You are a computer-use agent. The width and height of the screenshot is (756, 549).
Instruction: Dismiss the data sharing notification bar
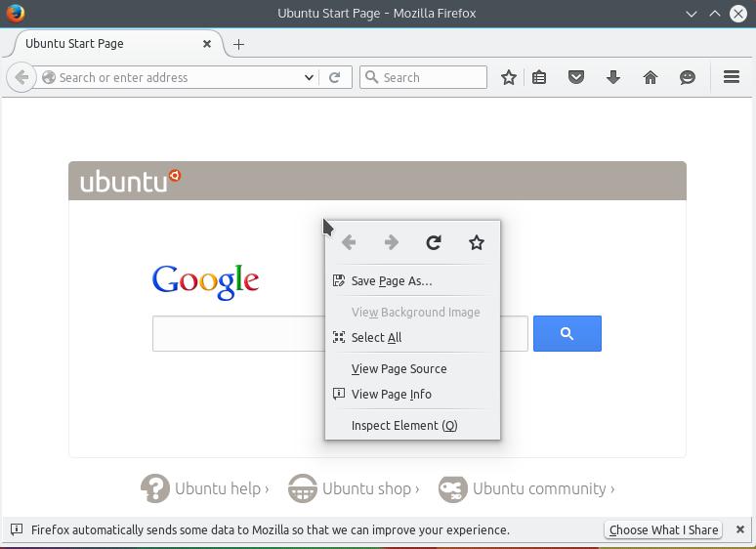click(x=740, y=529)
